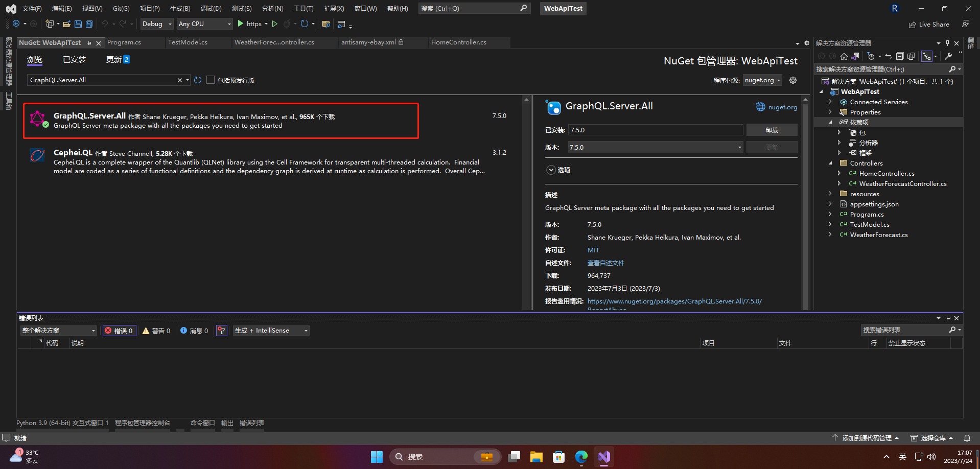The width and height of the screenshot is (980, 469).
Task: Click the Navigate Backward arrow in toolbar
Action: coord(16,24)
